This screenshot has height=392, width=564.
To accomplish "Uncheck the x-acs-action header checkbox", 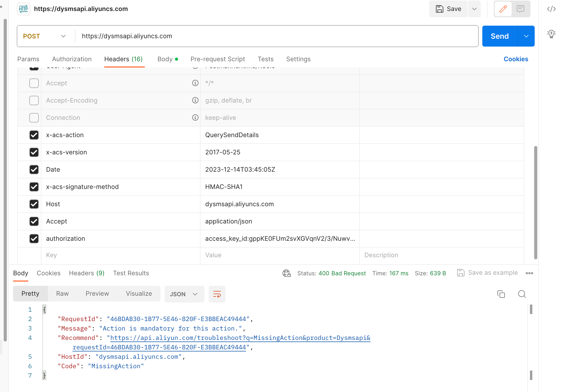I will click(34, 135).
